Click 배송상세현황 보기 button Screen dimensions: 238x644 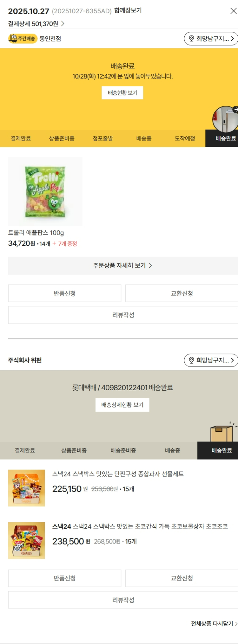click(122, 405)
